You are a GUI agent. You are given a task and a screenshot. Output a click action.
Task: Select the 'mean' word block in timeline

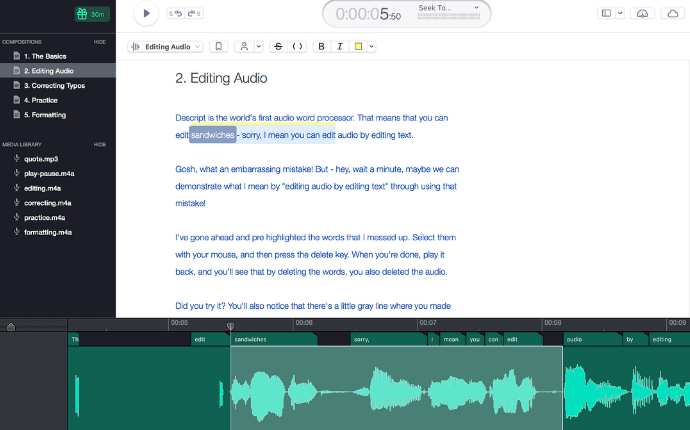point(452,339)
